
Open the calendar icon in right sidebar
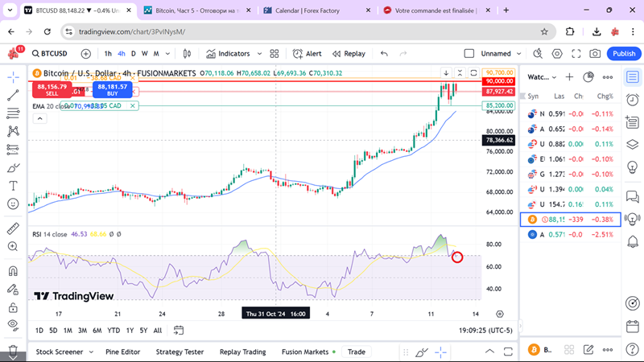click(x=633, y=327)
